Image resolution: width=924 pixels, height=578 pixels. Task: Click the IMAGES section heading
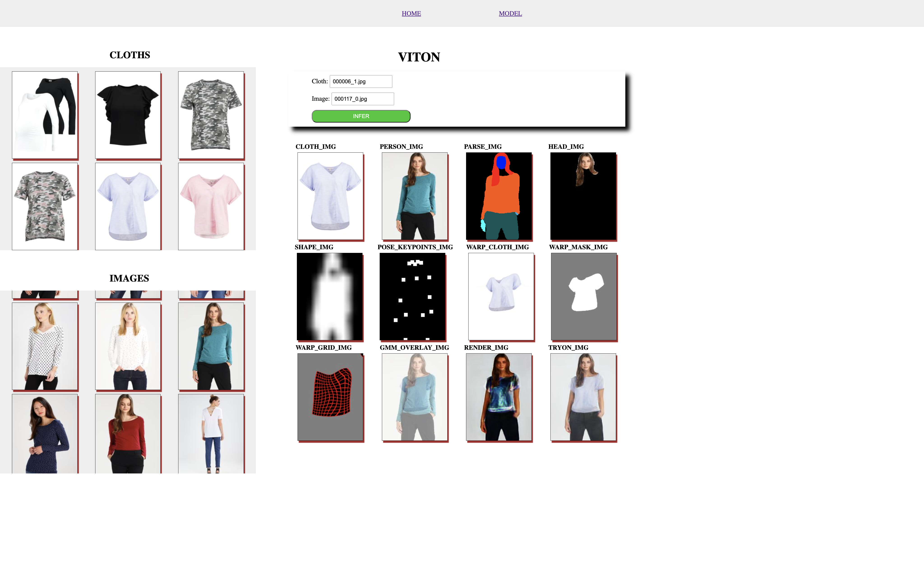tap(129, 278)
